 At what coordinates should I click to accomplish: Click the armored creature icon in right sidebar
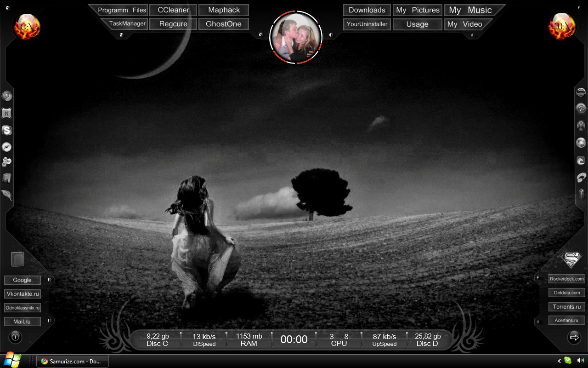pyautogui.click(x=581, y=126)
